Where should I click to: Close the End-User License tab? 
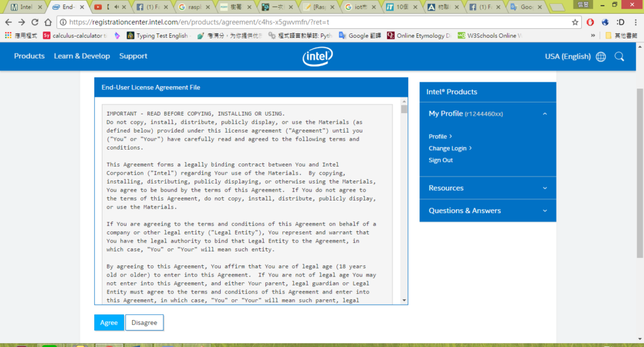click(82, 7)
